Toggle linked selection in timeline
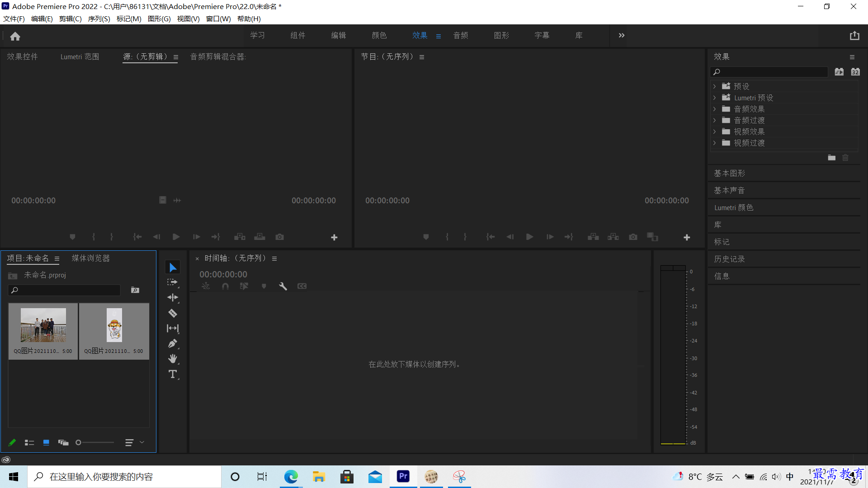 244,286
